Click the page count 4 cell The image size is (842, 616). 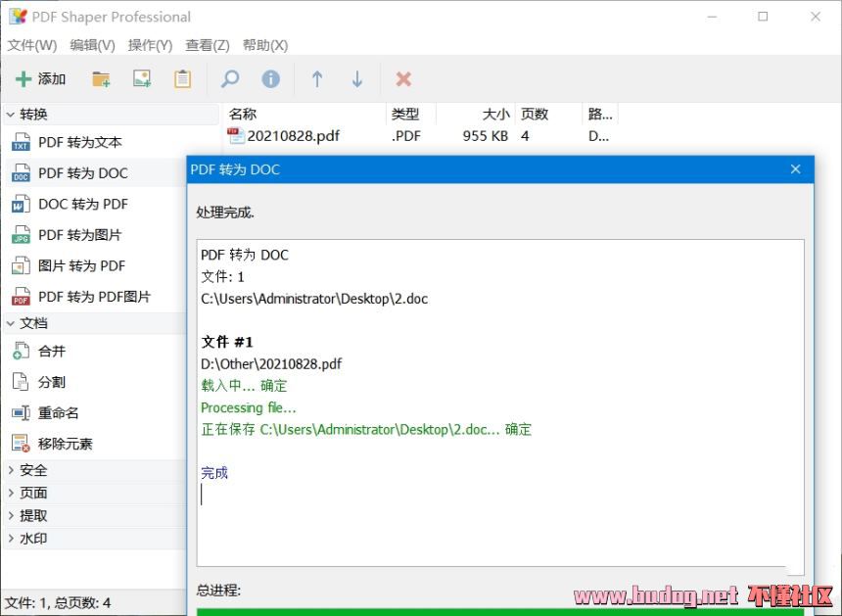tap(525, 136)
